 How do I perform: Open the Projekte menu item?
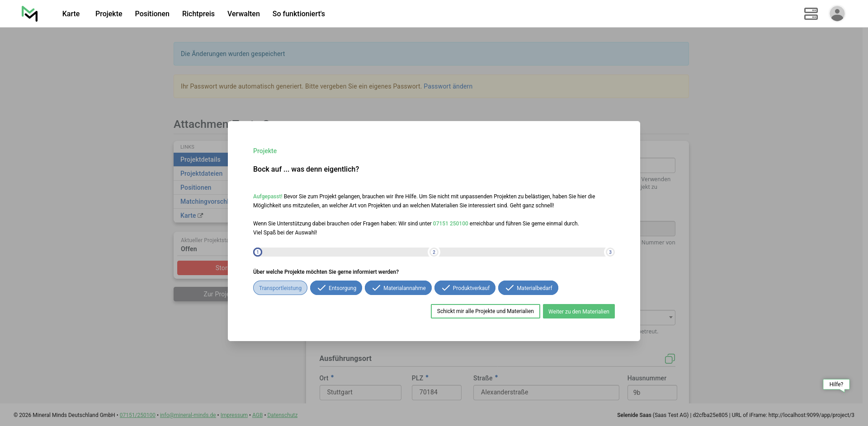click(108, 14)
